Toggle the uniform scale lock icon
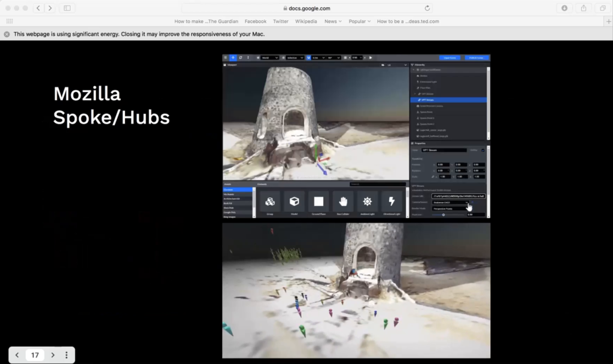Screen dimensions: 613x364 pyautogui.click(x=433, y=177)
